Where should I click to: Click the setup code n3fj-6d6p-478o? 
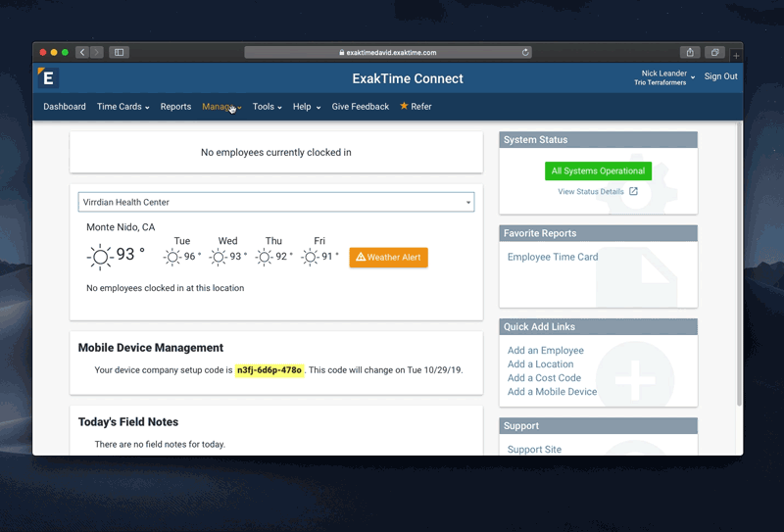(x=269, y=370)
